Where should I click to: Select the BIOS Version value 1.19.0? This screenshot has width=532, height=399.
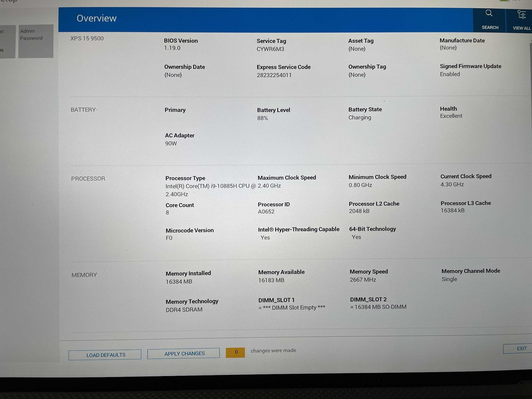click(x=172, y=48)
